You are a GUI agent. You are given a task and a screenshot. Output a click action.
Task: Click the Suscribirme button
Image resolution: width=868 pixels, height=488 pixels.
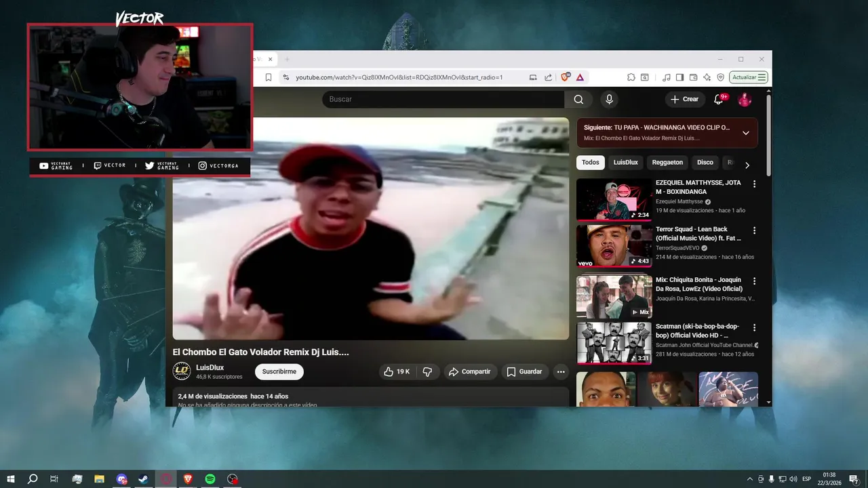point(279,371)
